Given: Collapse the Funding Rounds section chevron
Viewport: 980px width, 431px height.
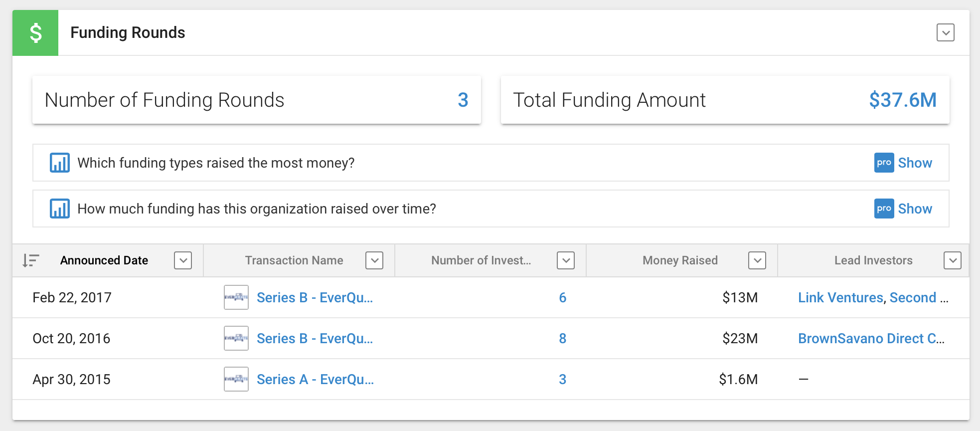Looking at the screenshot, I should click(945, 33).
